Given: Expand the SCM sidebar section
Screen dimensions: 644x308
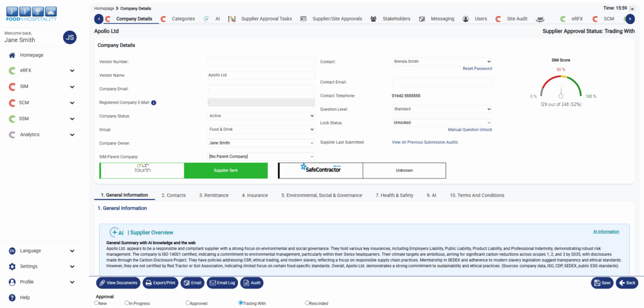Looking at the screenshot, I should coord(72,103).
